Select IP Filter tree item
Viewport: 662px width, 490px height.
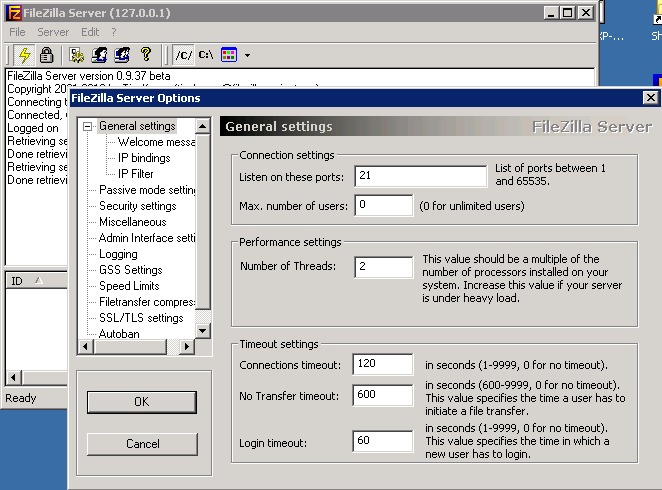(x=136, y=174)
